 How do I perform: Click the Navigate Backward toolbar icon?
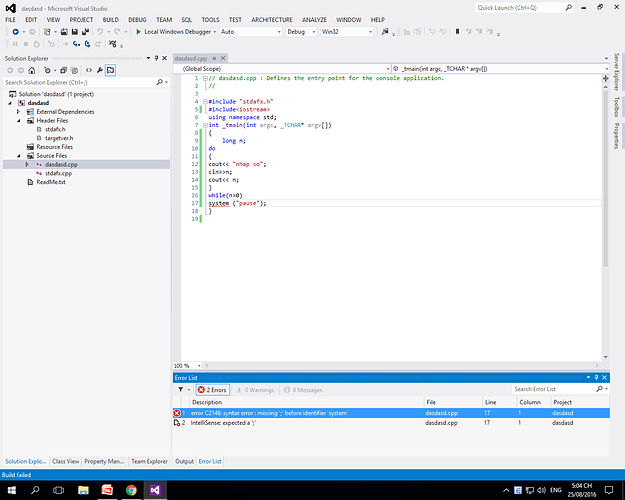pos(16,32)
